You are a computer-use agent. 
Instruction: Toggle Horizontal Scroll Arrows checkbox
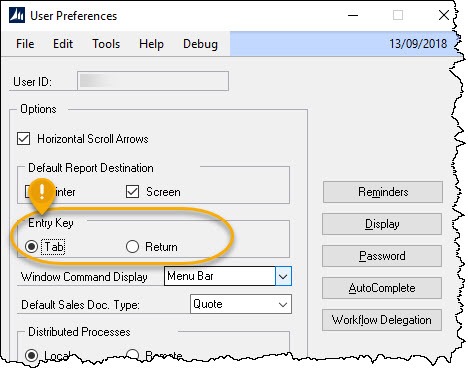[23, 139]
